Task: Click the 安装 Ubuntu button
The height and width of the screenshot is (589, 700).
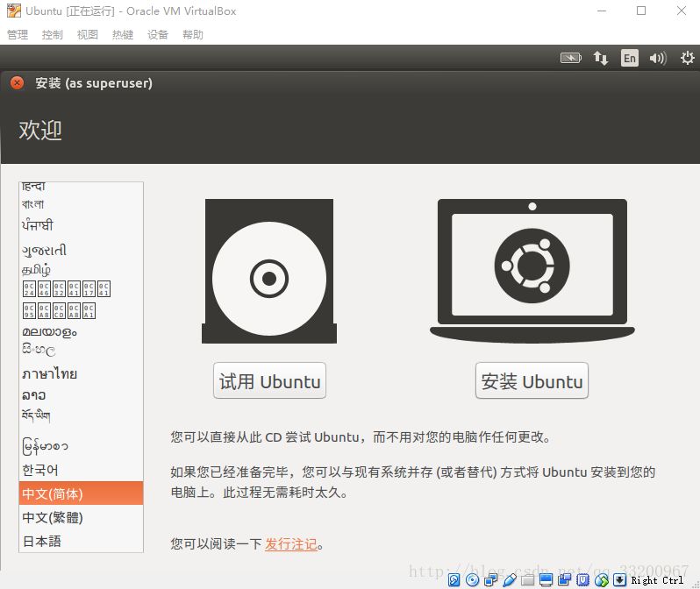Action: [x=532, y=380]
